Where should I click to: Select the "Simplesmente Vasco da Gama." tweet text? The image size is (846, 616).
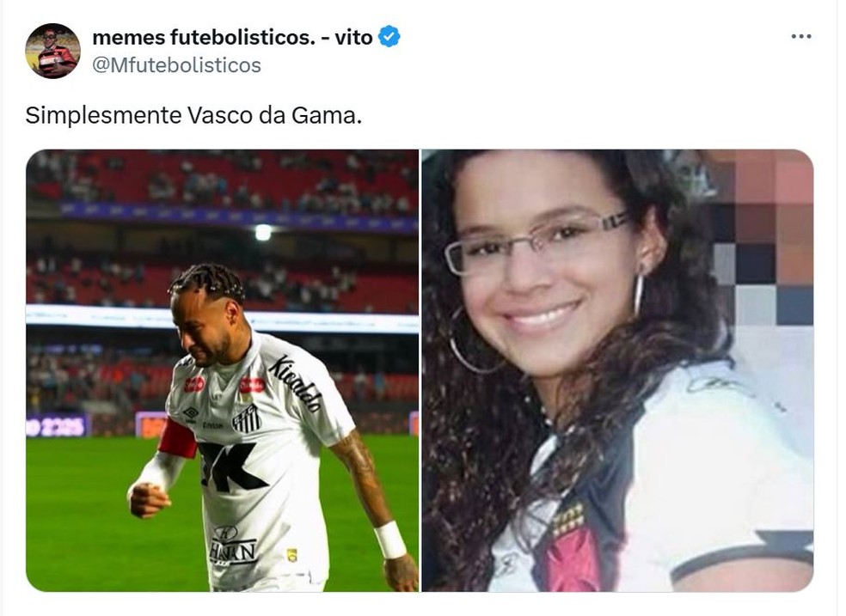[x=193, y=115]
